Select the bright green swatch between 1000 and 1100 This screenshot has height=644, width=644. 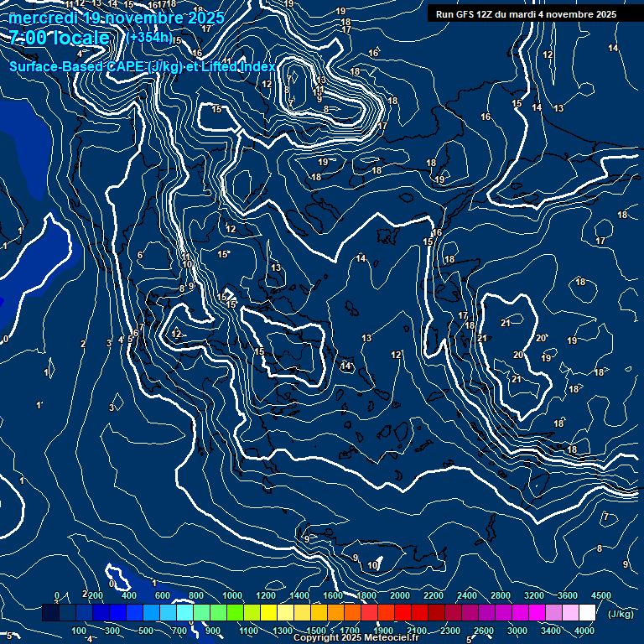[x=236, y=612]
